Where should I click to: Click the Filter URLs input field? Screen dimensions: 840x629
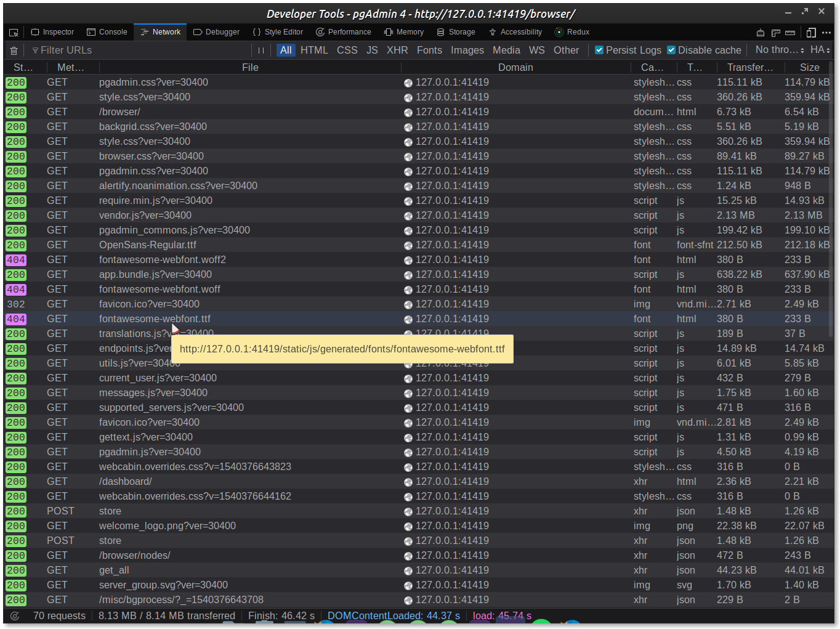(x=142, y=51)
